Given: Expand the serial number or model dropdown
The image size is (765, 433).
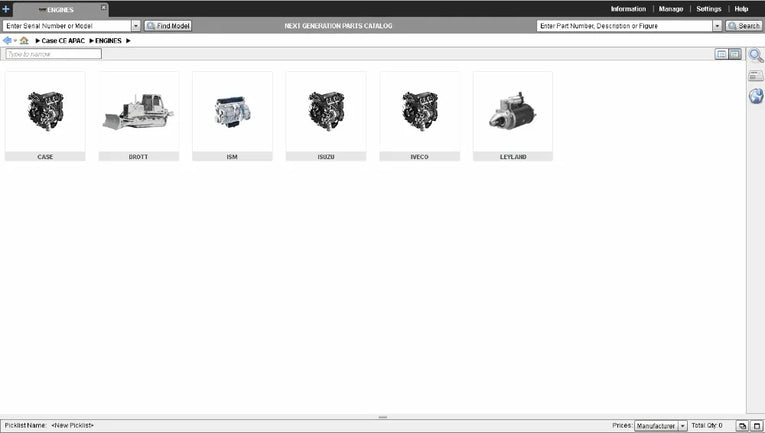Looking at the screenshot, I should (136, 26).
